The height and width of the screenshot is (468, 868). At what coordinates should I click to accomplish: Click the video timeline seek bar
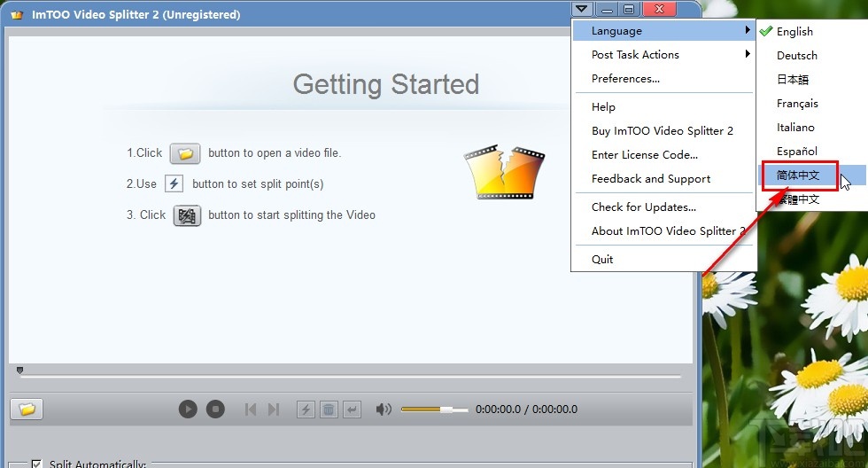click(351, 376)
